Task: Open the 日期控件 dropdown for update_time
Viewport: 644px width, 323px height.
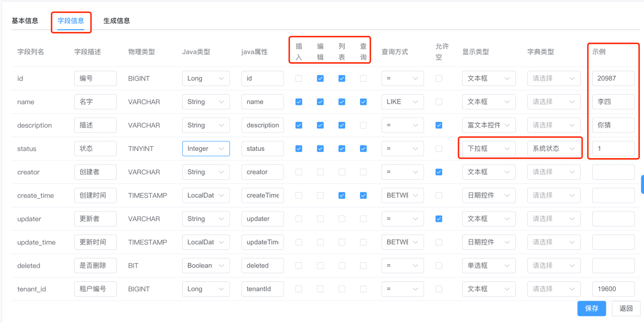Action: coord(488,242)
